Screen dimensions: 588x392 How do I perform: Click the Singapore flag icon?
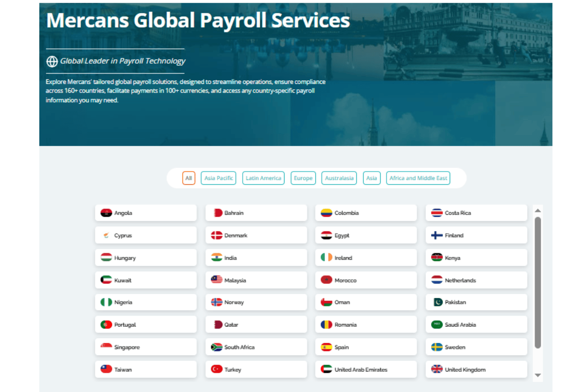click(106, 347)
